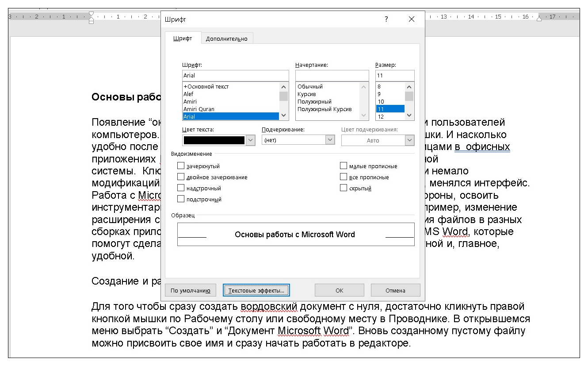Image resolution: width=588 pixels, height=366 pixels.
Task: Switch to the Дополнительно tab
Action: 226,39
